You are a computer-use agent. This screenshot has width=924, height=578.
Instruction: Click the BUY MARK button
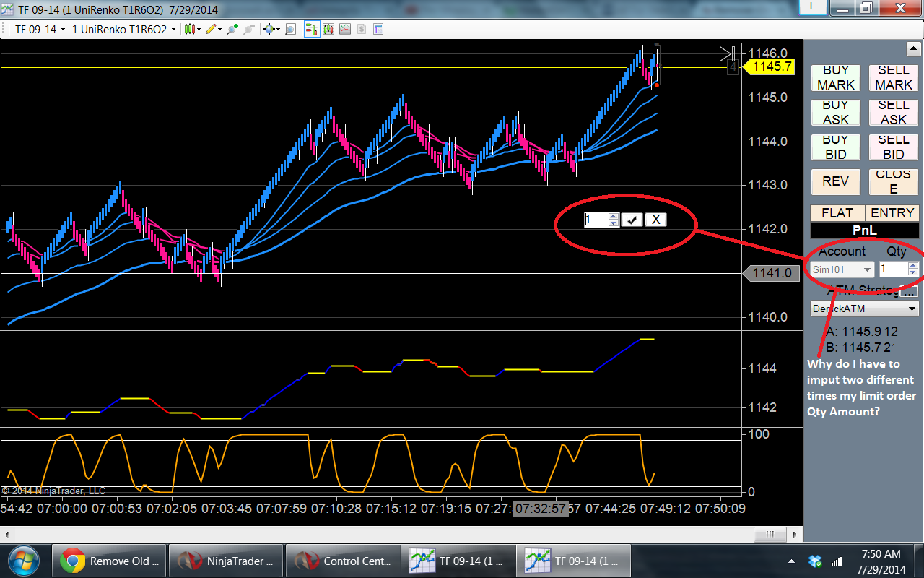point(836,78)
